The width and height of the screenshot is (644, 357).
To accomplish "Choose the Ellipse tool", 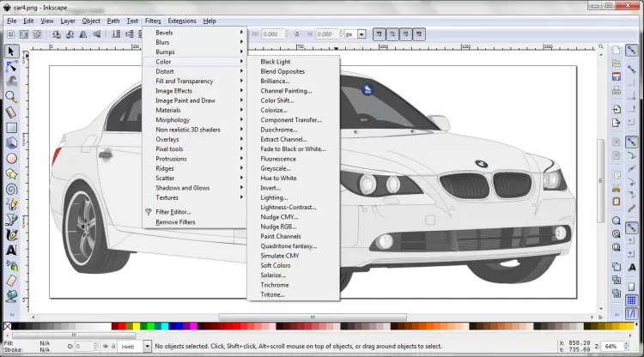I will (11, 158).
